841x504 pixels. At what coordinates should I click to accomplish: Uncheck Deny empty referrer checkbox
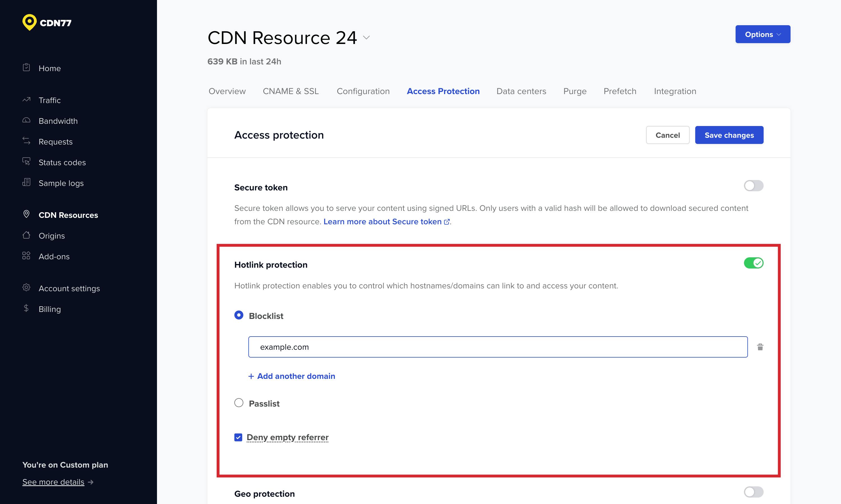(238, 437)
